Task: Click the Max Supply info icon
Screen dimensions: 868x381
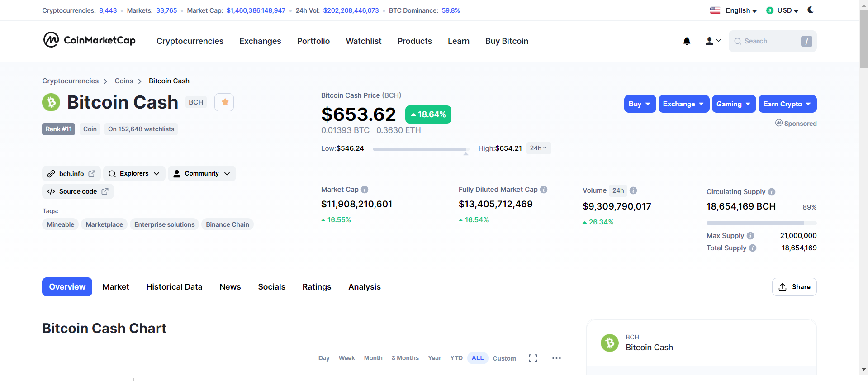Action: pos(750,236)
